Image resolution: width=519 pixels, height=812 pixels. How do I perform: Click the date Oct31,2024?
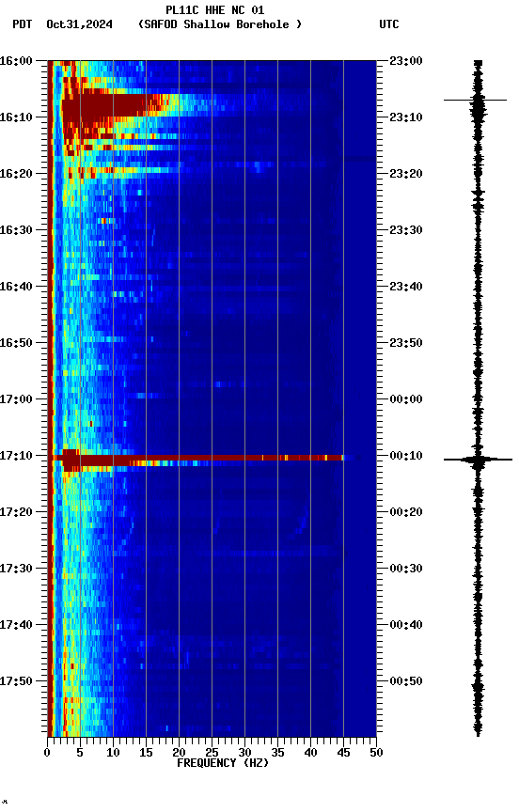pos(79,24)
